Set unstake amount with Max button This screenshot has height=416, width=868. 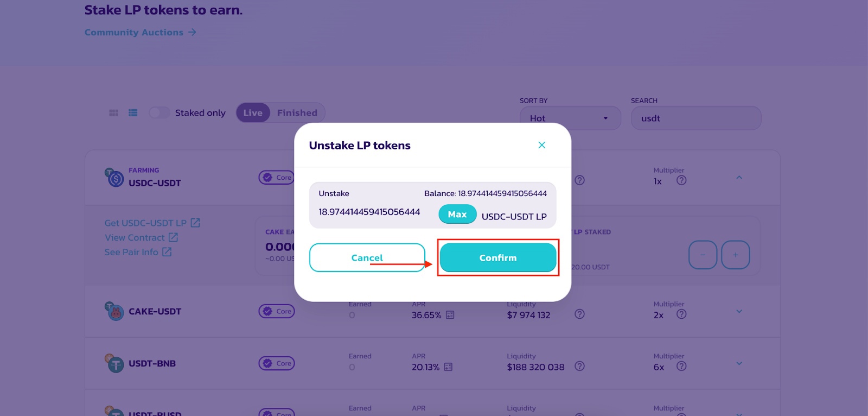pos(457,214)
